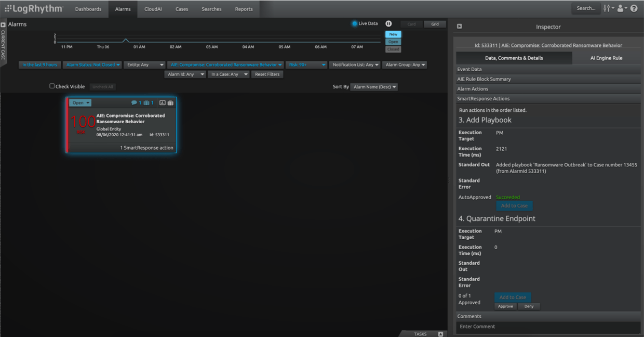Pause live data updates with the pause icon
This screenshot has width=644, height=337.
pos(388,23)
